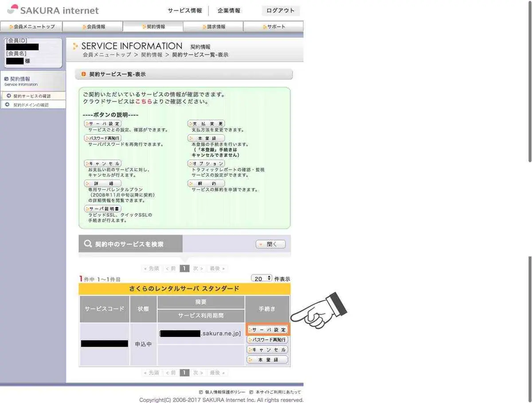Click the 個人情報保護ポリシー footer icon

pos(201,392)
